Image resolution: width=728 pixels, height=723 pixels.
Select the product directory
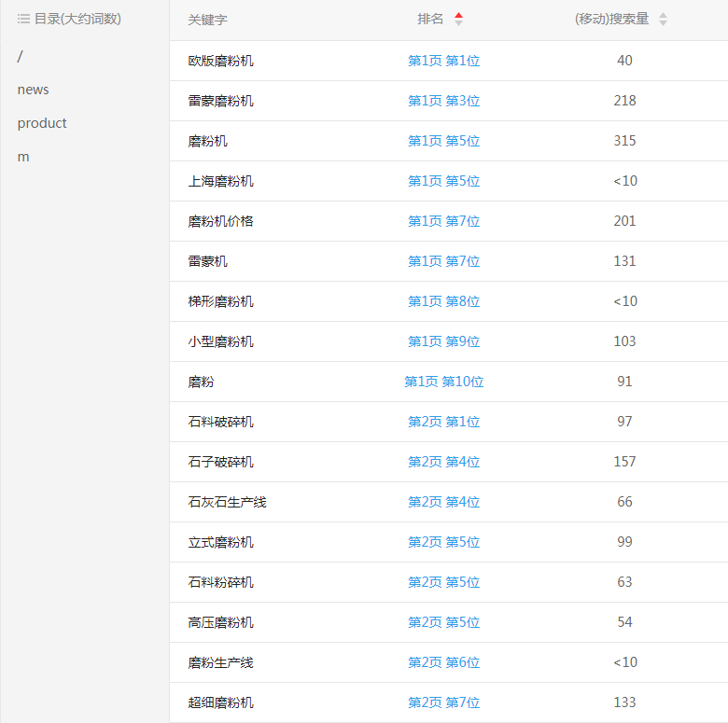42,123
